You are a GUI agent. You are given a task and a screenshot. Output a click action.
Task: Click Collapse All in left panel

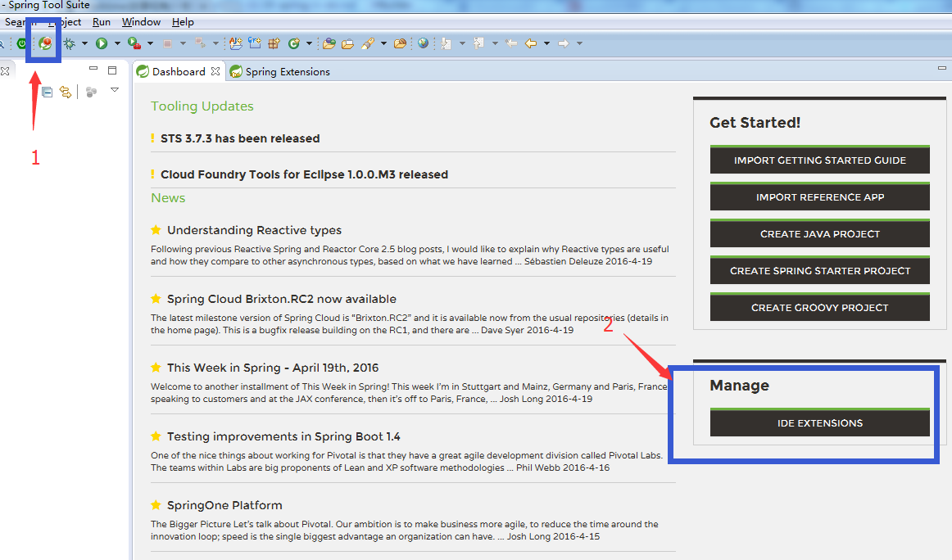(47, 93)
